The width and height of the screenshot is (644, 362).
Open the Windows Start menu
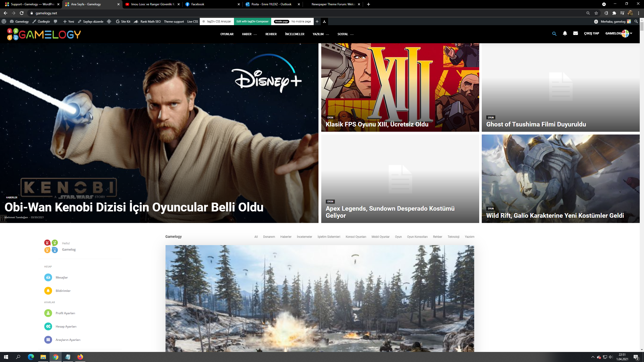[x=6, y=357]
